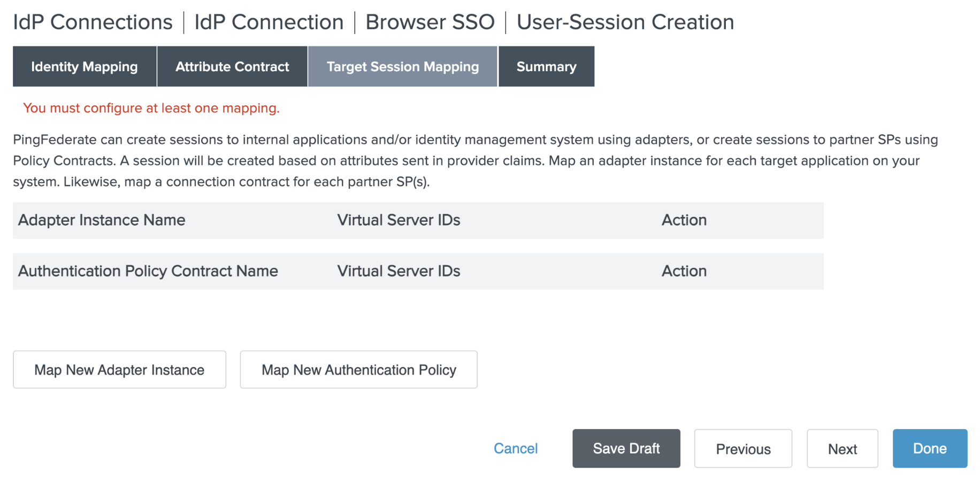The image size is (980, 481).
Task: Click the Map New Adapter Instance button
Action: pyautogui.click(x=119, y=370)
